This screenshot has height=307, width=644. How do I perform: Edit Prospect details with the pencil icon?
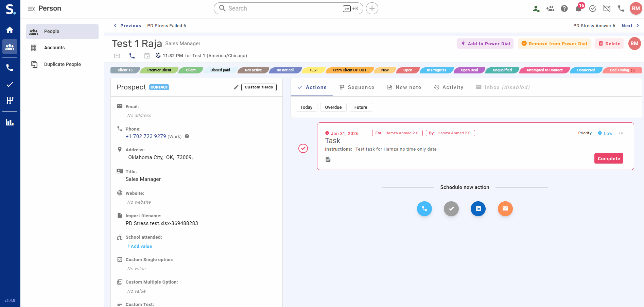(x=236, y=87)
